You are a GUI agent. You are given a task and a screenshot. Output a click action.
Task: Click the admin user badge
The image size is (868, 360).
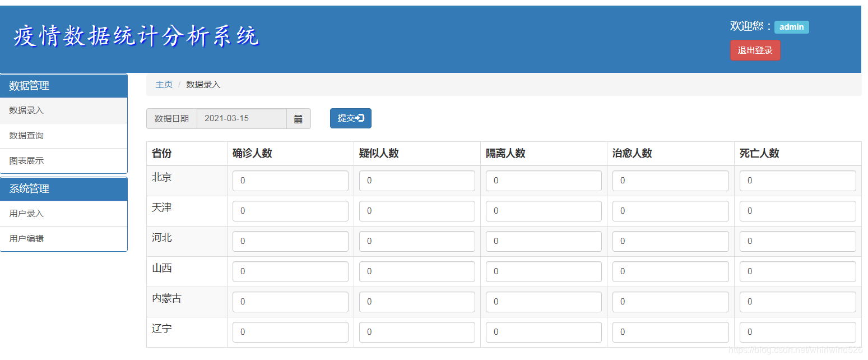792,27
